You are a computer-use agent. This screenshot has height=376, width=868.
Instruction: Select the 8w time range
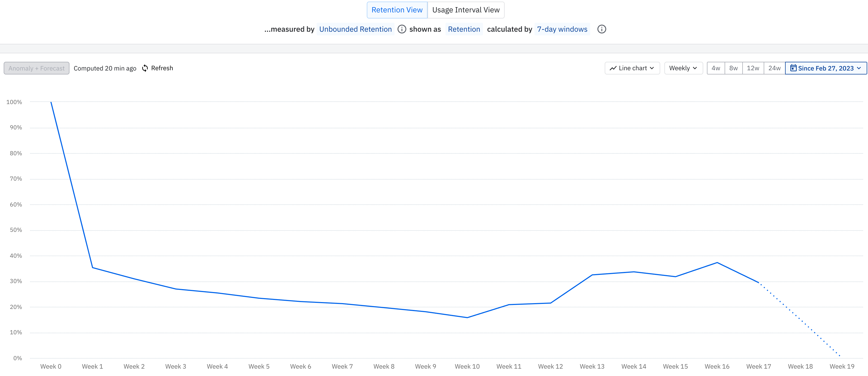click(733, 68)
